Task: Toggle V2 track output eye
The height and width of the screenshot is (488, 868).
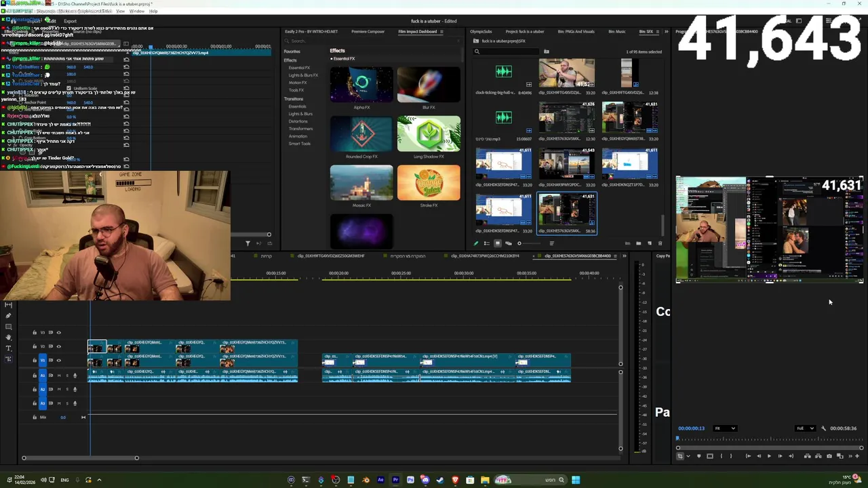Action: (58, 346)
